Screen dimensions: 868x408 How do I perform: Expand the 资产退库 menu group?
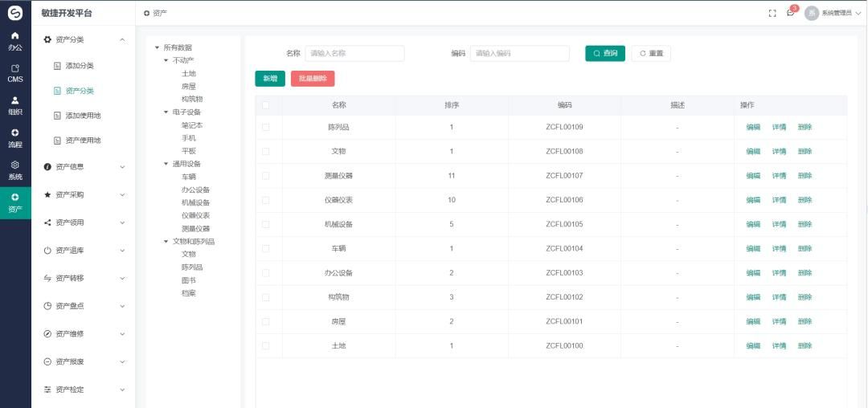click(x=83, y=251)
